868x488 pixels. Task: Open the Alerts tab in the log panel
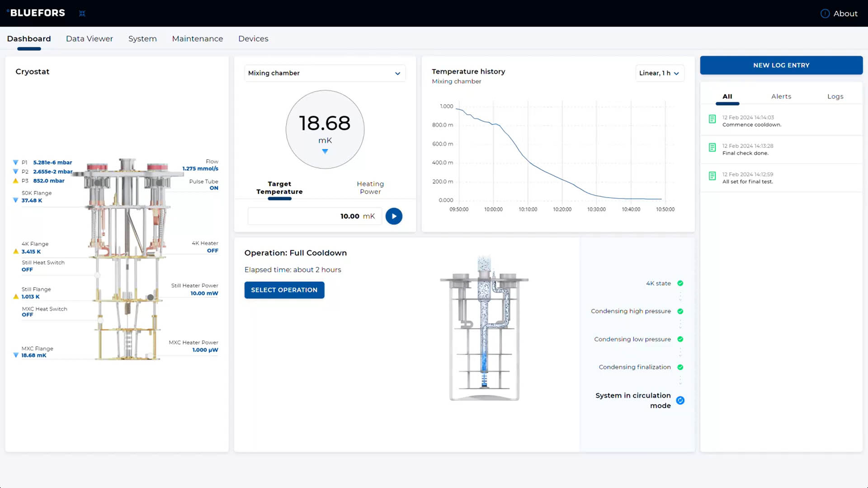pos(782,96)
